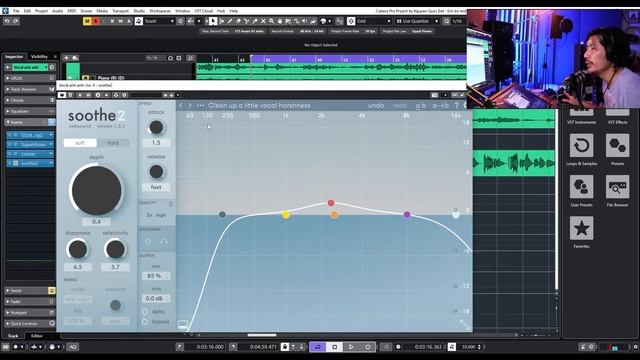This screenshot has height=360, width=640.
Task: Open the Project menu
Action: (x=41, y=11)
